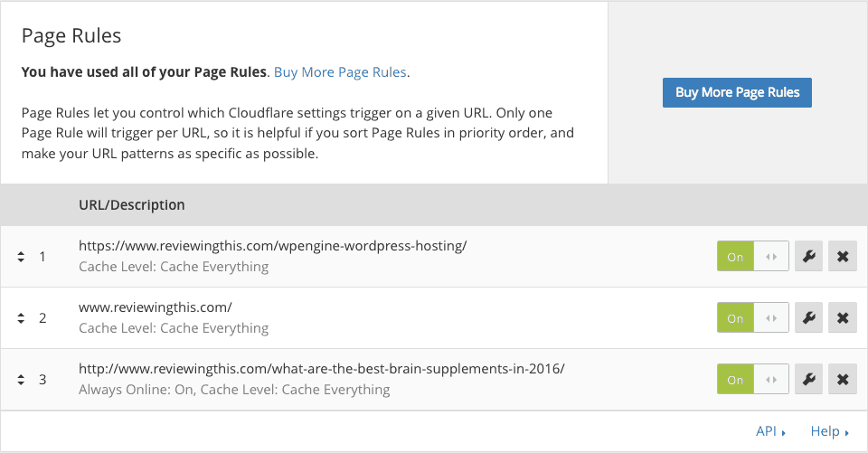Toggle rule 1 On switch
This screenshot has height=453, width=868.
(x=753, y=256)
